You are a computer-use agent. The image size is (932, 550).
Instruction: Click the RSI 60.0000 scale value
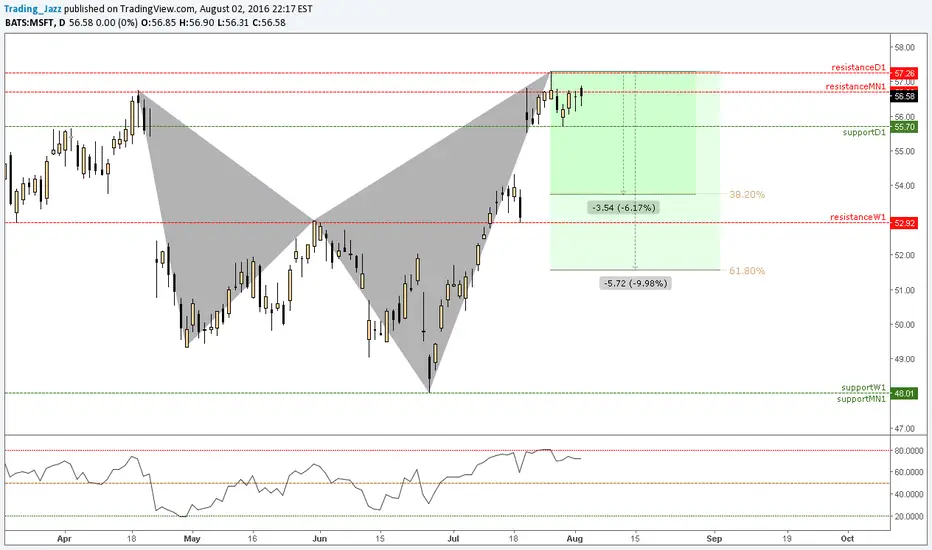click(908, 473)
